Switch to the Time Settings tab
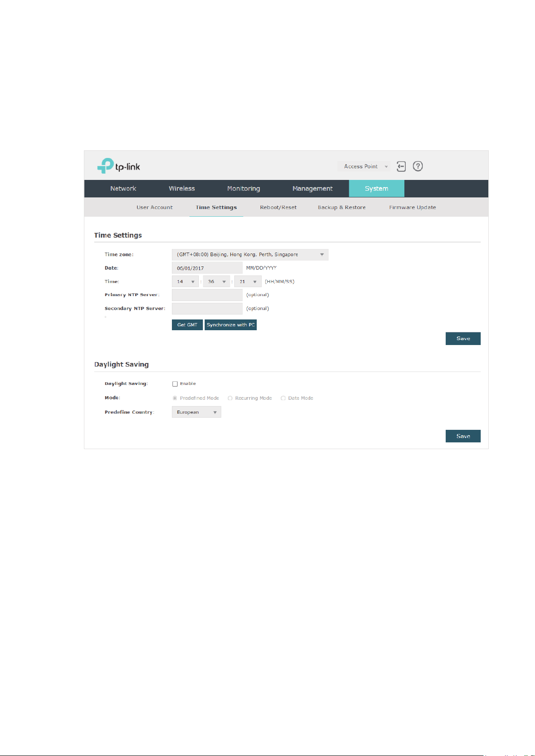The height and width of the screenshot is (756, 535). 216,207
